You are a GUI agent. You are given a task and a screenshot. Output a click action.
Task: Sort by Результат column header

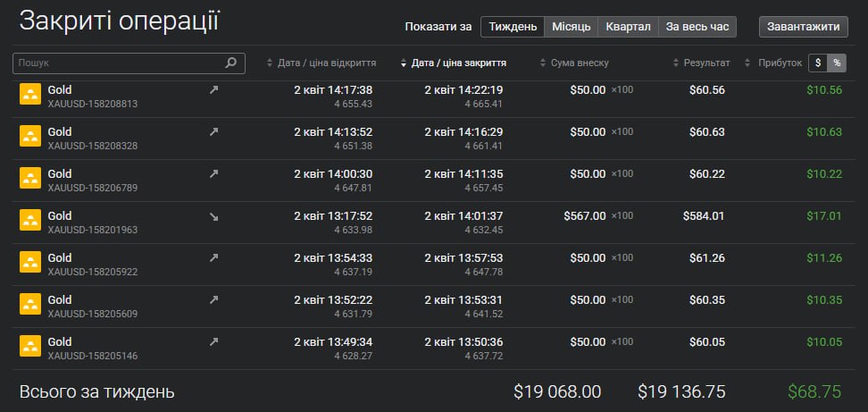[x=705, y=63]
